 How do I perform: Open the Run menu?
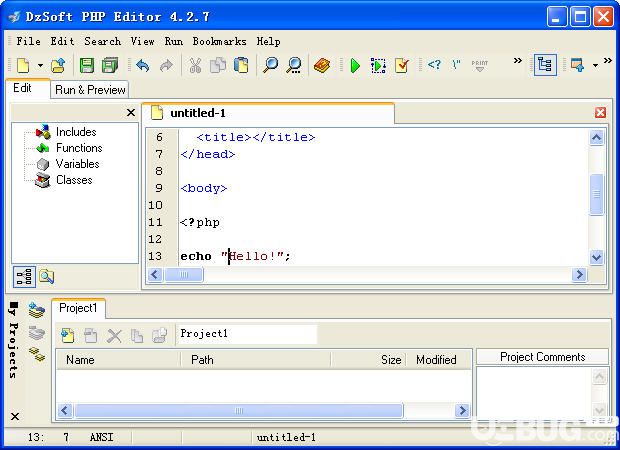[x=174, y=41]
